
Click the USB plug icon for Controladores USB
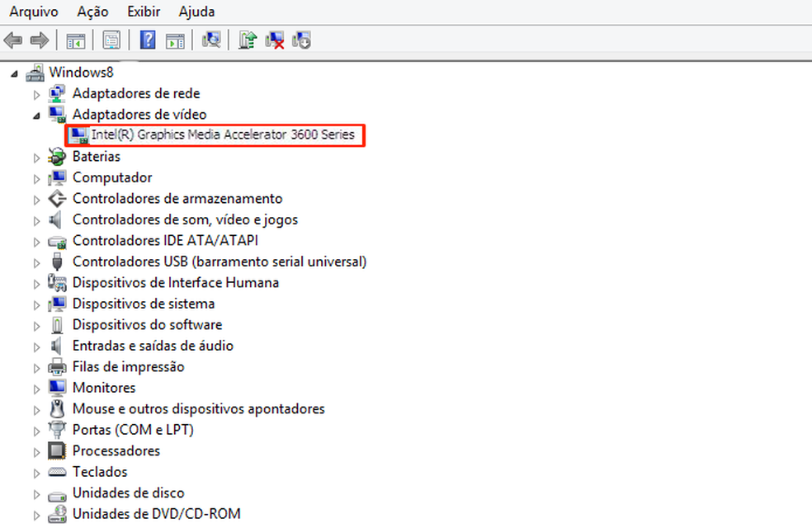pos(57,262)
